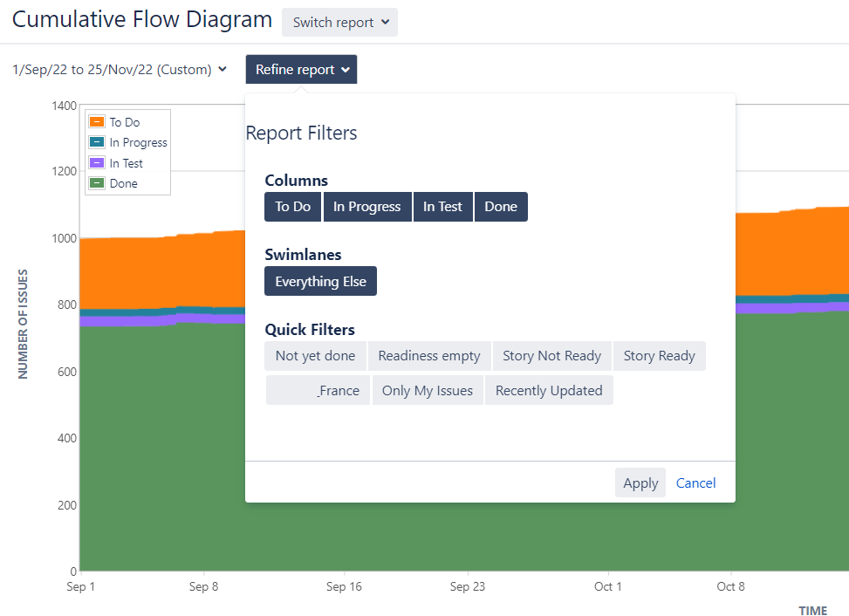Toggle the Done column filter

coord(501,207)
